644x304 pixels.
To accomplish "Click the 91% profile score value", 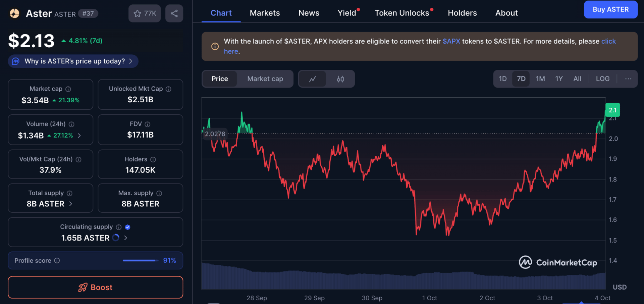I will (x=169, y=260).
